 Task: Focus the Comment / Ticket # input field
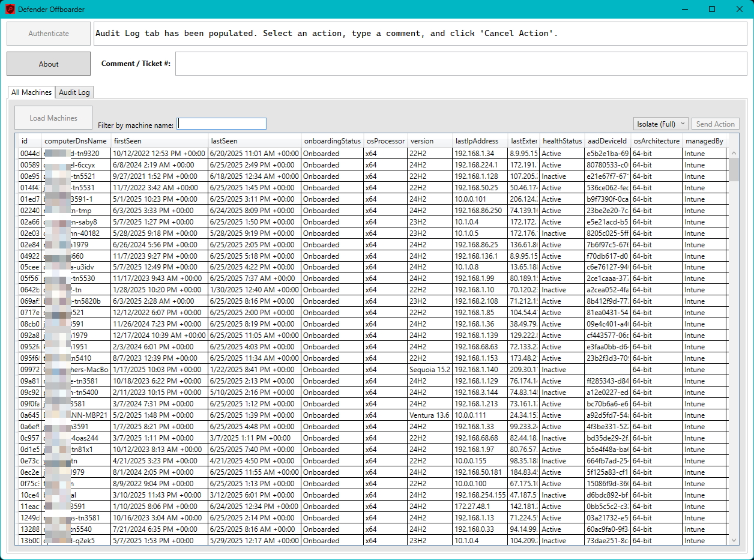point(461,64)
